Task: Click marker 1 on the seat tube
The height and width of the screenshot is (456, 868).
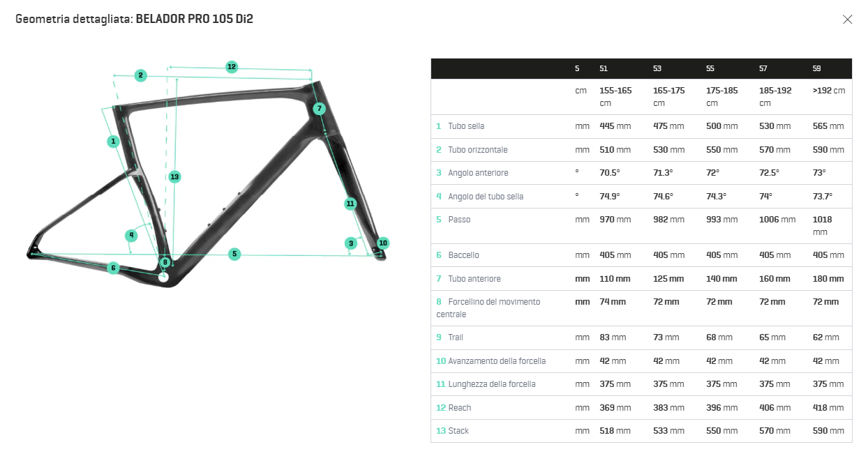Action: click(113, 142)
